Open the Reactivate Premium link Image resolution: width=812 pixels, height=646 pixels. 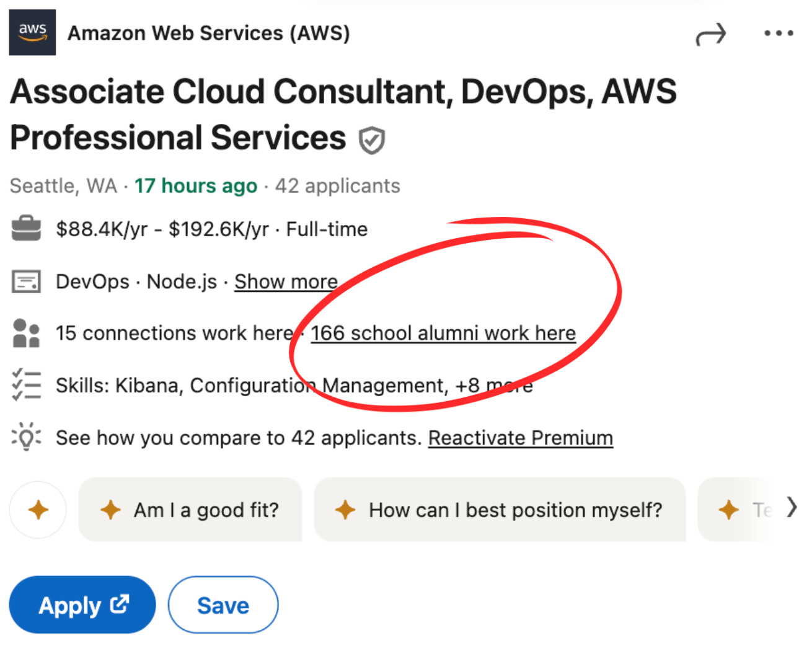click(x=521, y=438)
